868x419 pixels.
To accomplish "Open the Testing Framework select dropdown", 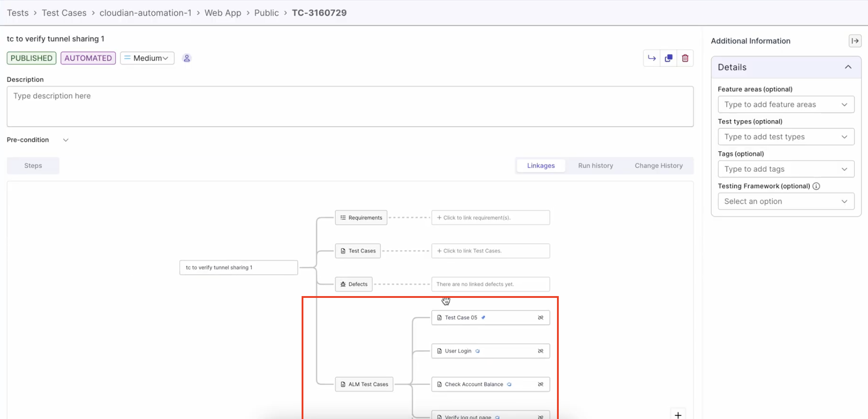I will [786, 201].
